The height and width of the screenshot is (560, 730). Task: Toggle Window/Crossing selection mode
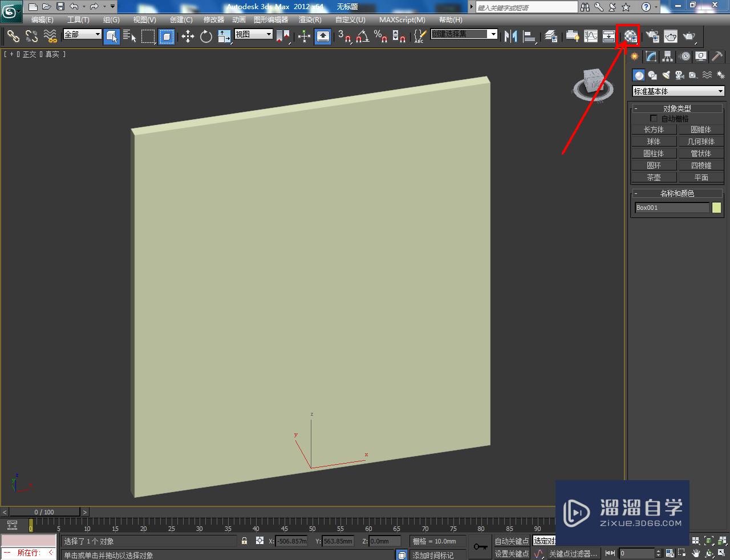pos(167,36)
